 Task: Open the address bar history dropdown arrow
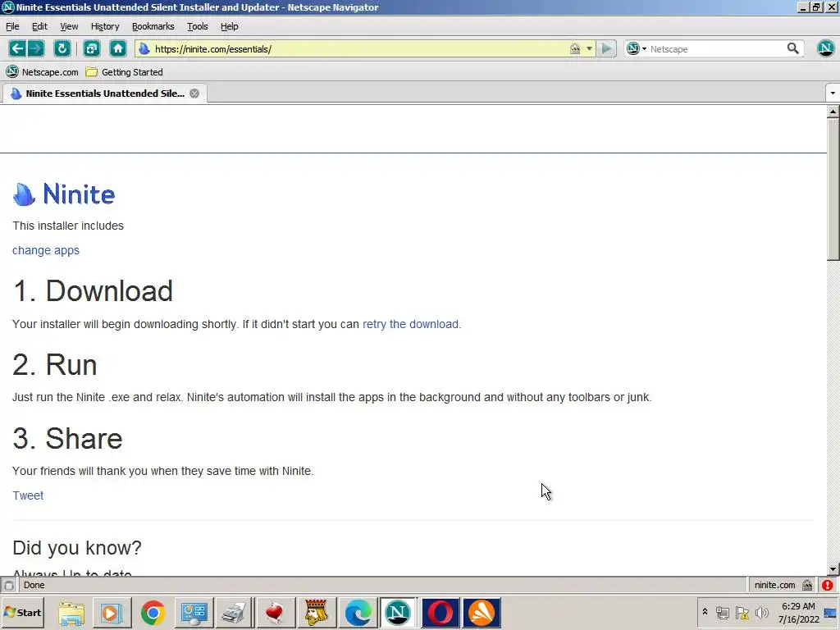point(589,48)
